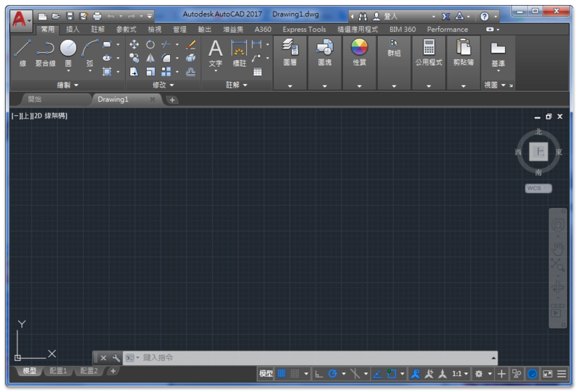Click the Fillet tool icon

coord(166,58)
